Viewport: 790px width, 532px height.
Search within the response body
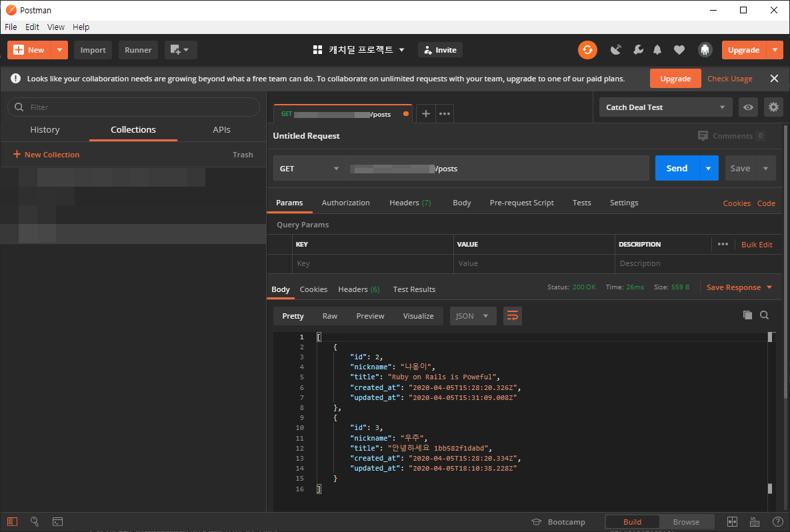tap(764, 315)
